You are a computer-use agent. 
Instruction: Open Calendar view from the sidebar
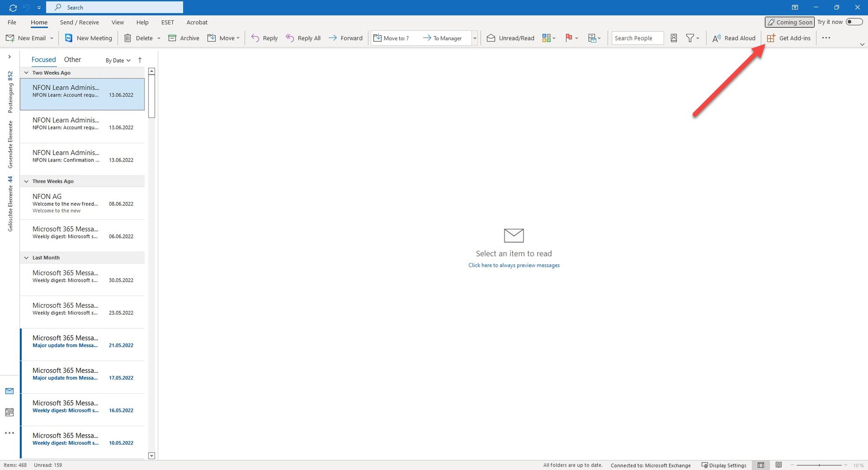point(10,412)
